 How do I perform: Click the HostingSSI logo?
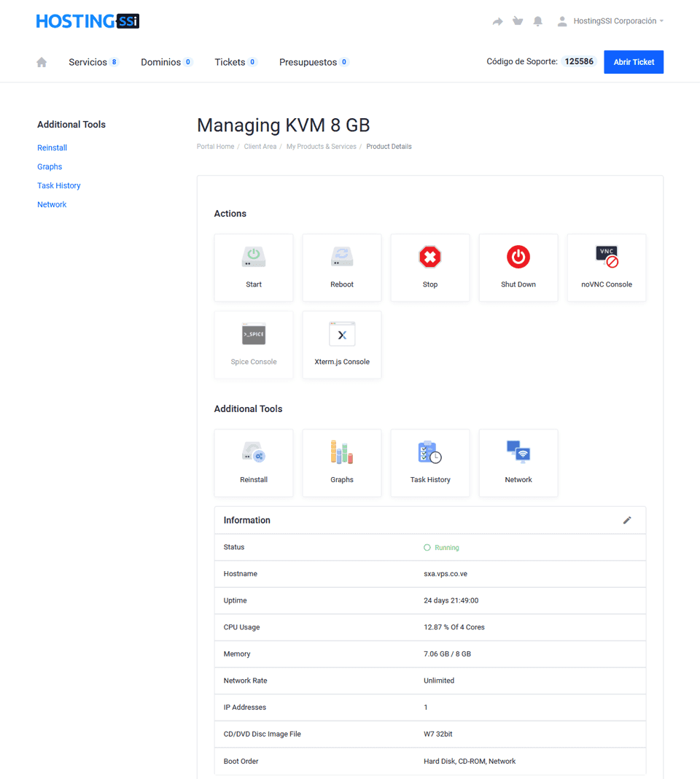point(87,21)
